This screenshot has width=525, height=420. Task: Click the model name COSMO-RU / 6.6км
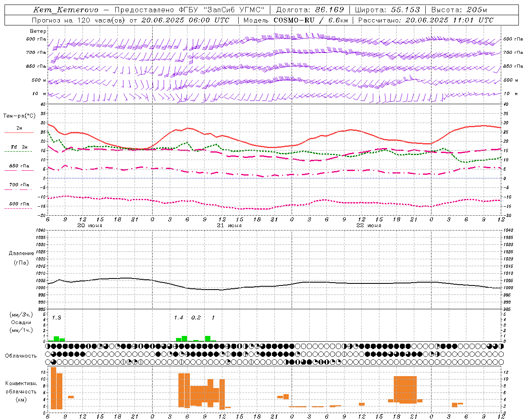[x=310, y=20]
